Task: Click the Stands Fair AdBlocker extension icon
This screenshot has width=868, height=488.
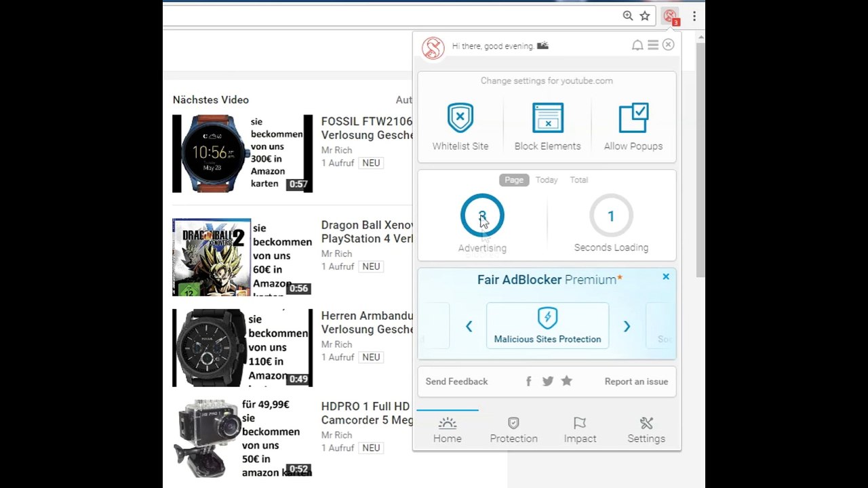Action: point(671,17)
